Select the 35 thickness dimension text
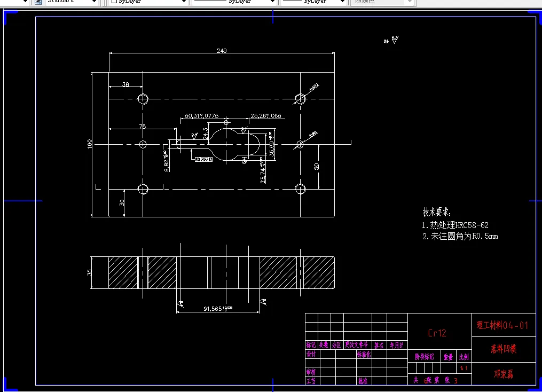This screenshot has height=392, width=542. (x=90, y=273)
